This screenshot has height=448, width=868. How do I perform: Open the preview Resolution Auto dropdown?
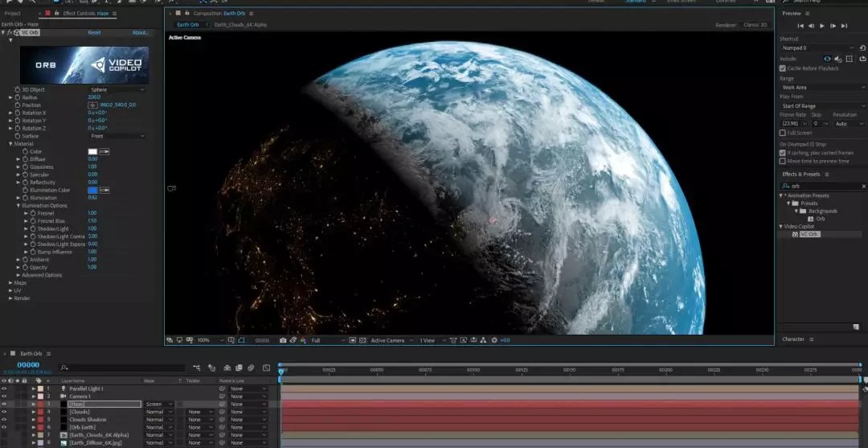click(x=850, y=124)
